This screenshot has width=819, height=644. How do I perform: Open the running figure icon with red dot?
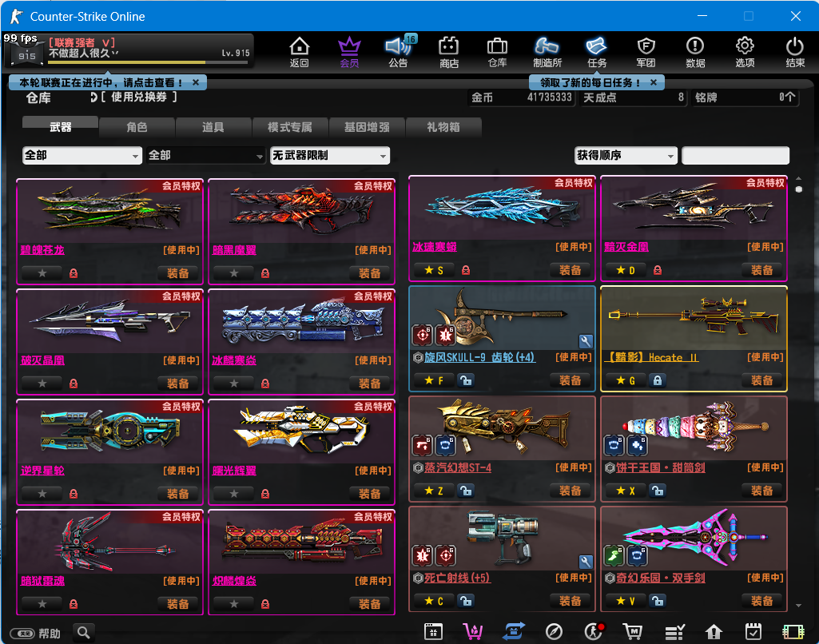594,632
